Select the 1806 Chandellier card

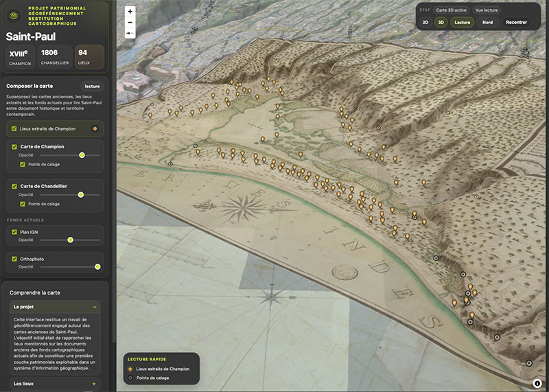tap(55, 57)
